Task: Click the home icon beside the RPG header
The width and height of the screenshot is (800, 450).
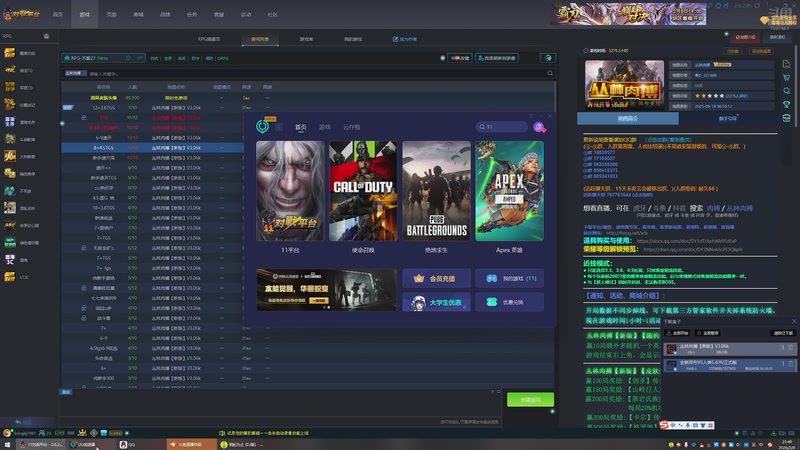Action: click(46, 36)
